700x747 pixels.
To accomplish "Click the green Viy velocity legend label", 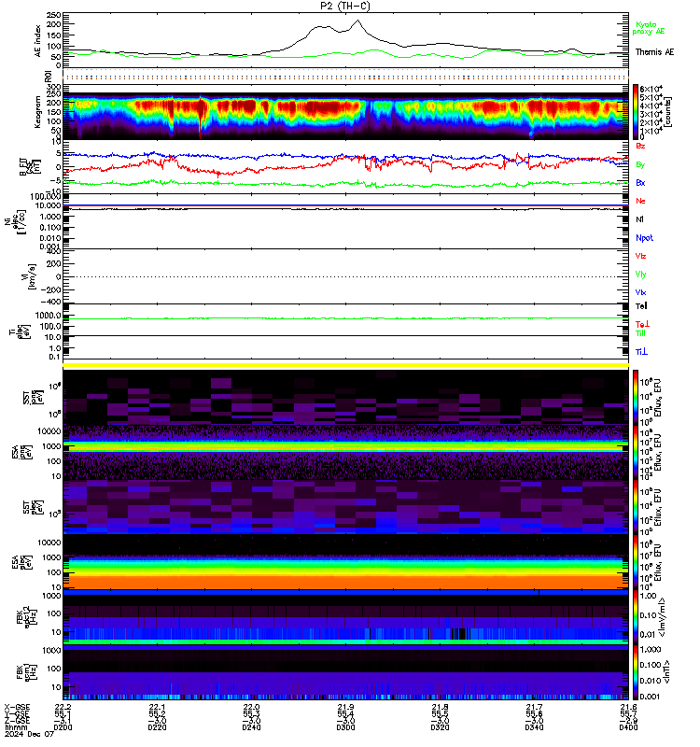I will 640,275.
